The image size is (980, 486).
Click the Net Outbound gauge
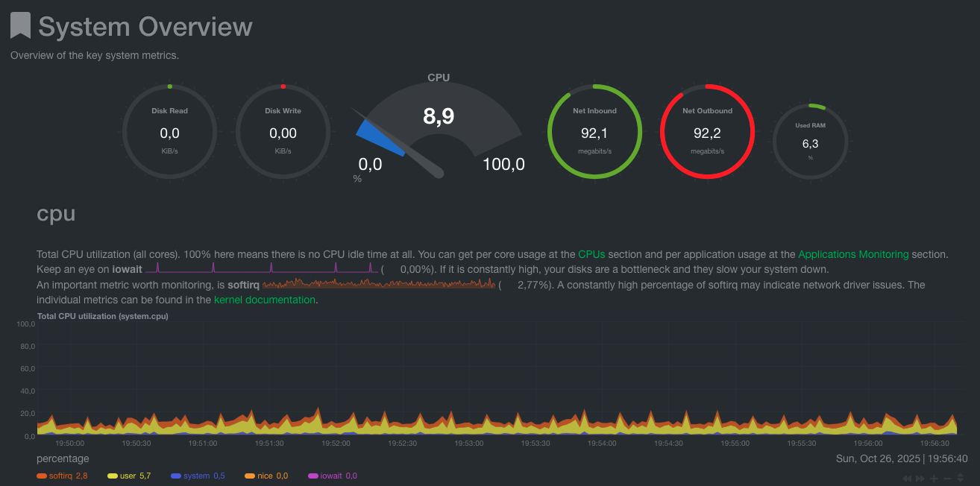pyautogui.click(x=707, y=132)
